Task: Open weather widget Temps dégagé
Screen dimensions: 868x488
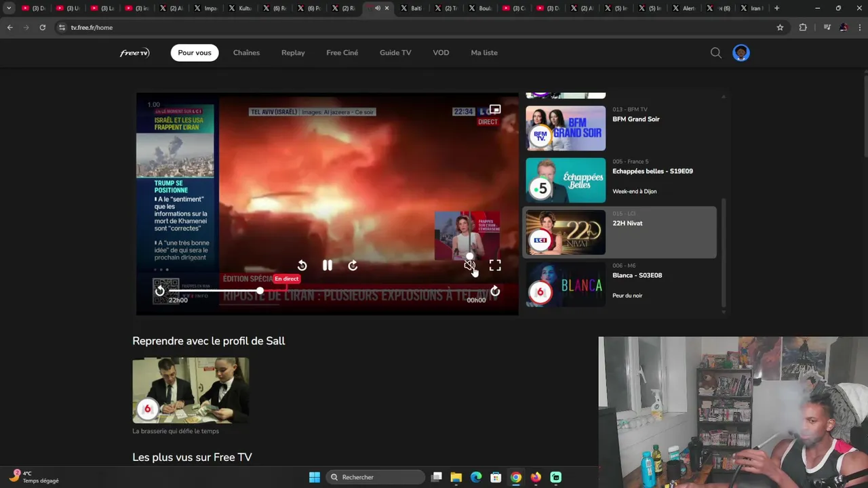Action: click(x=35, y=477)
